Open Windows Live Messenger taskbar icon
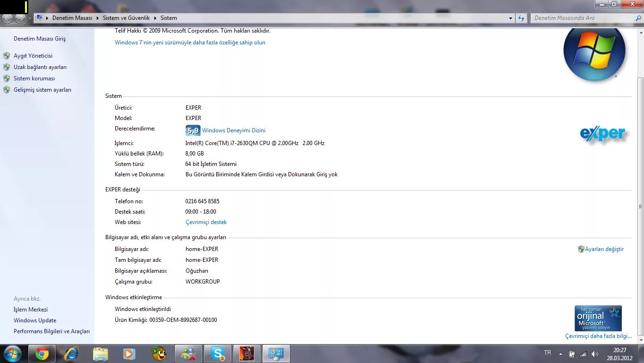Image resolution: width=644 pixels, height=363 pixels. [188, 354]
